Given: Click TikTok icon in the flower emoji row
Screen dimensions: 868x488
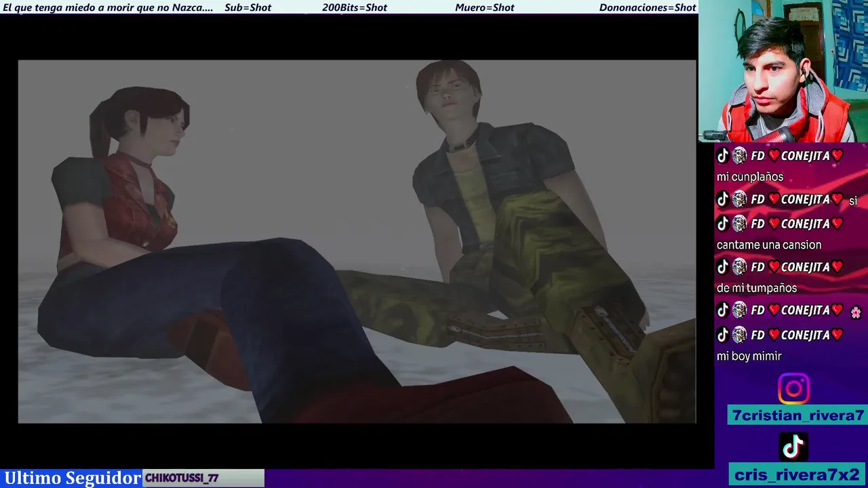Looking at the screenshot, I should click(723, 310).
